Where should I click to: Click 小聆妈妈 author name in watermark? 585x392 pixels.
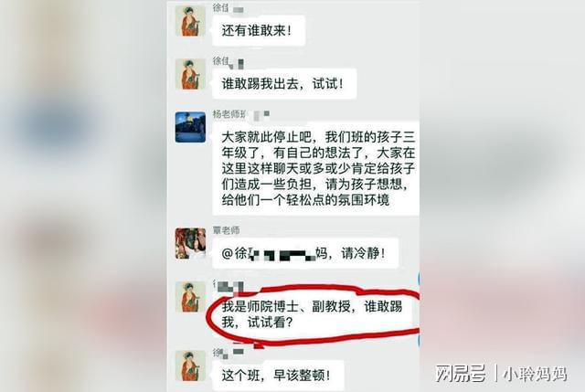[535, 374]
